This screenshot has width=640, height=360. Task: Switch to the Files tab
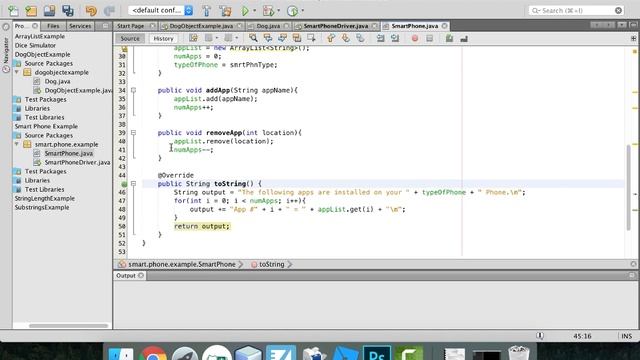coord(53,26)
